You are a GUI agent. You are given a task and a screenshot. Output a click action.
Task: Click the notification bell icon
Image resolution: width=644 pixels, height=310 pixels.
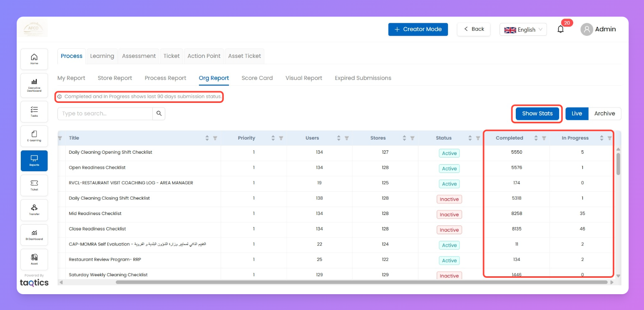pyautogui.click(x=561, y=29)
